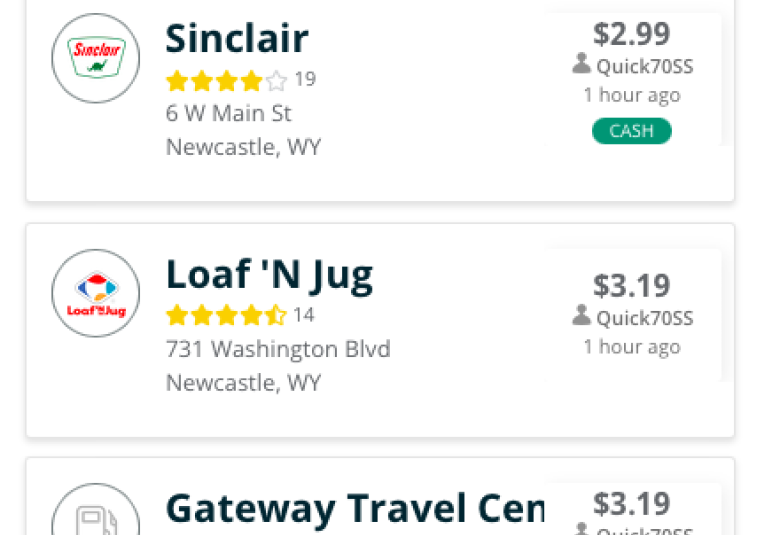Open the Loaf 'N Jug station name link
Screen dimensions: 780x535
[269, 275]
